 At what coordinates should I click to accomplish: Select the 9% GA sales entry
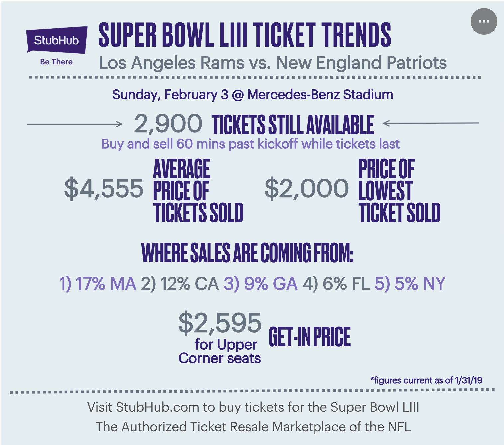[x=260, y=284]
